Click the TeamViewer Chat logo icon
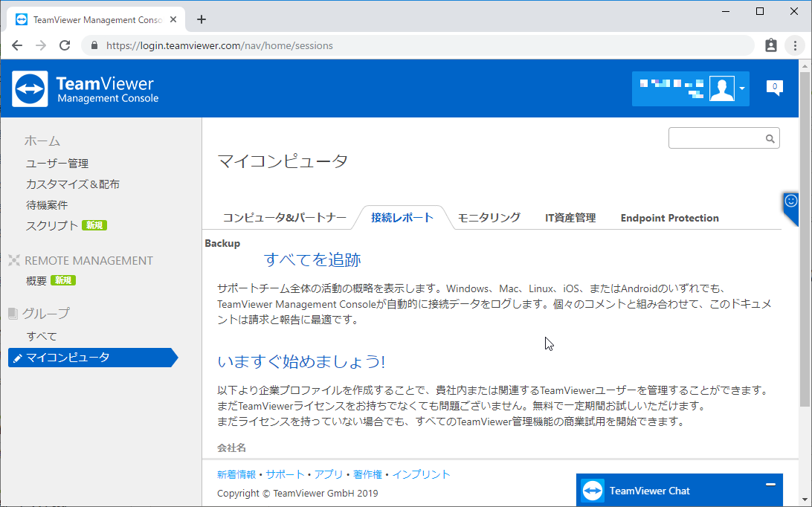This screenshot has width=812, height=507. click(592, 490)
